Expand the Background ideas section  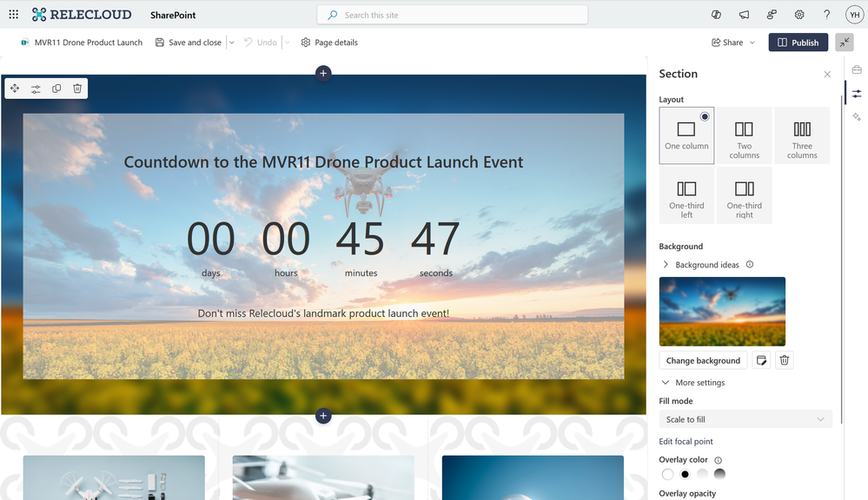[706, 265]
